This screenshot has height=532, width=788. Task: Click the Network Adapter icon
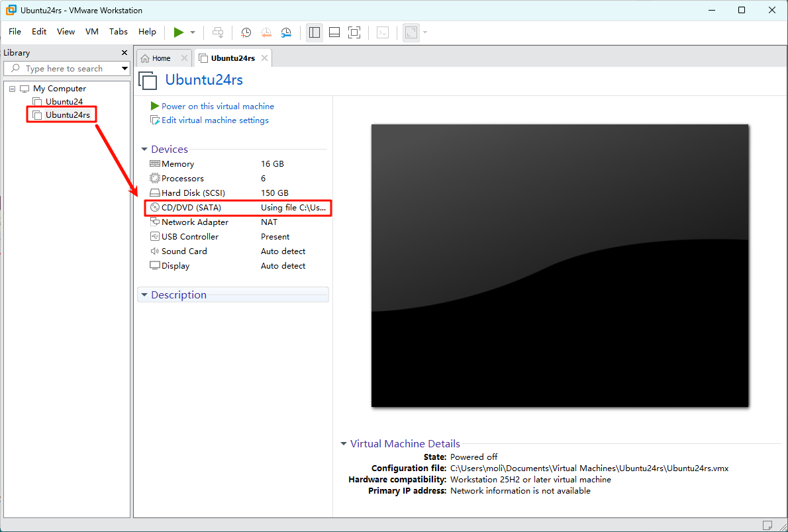[155, 222]
